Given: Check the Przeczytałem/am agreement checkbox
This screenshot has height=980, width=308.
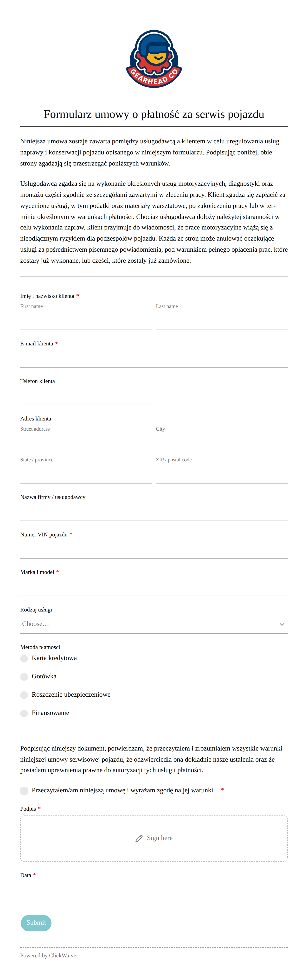Looking at the screenshot, I should [x=24, y=791].
